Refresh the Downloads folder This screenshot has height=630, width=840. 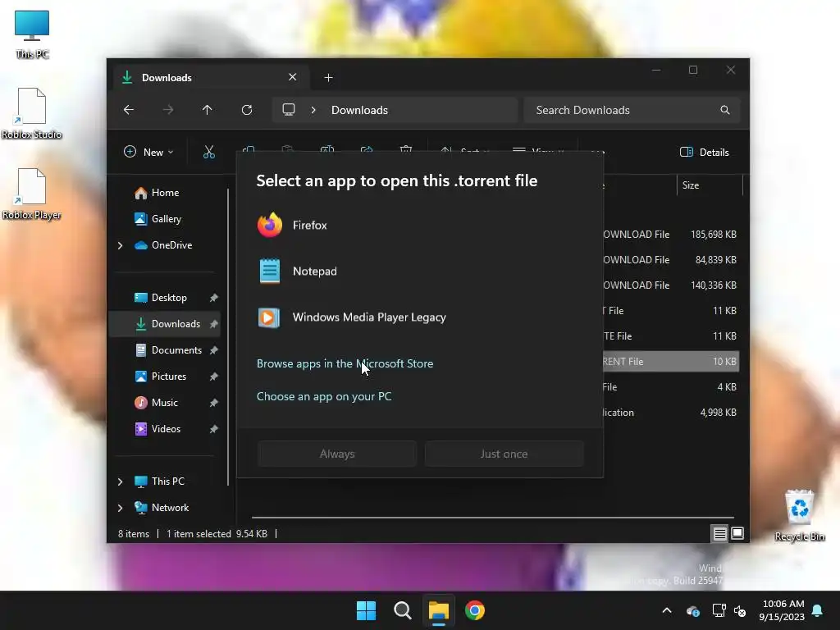247,110
